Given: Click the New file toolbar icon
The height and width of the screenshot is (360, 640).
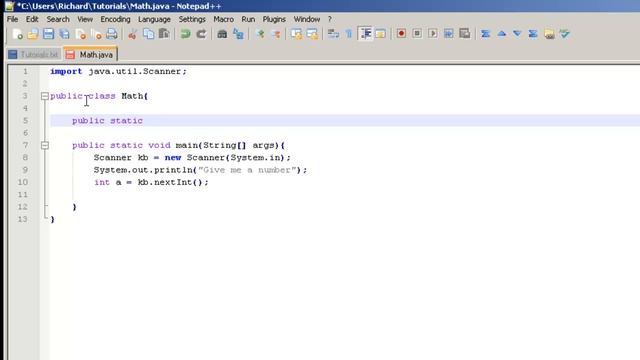Looking at the screenshot, I should (x=18, y=34).
